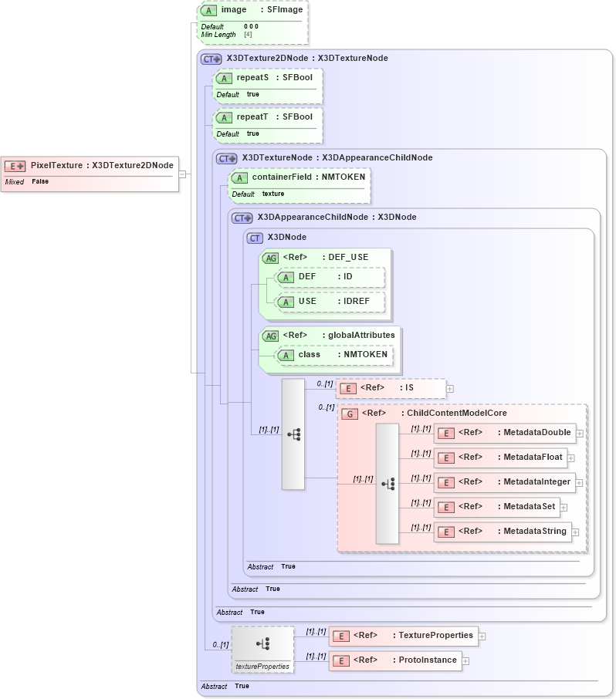Select the '<Ref> : globalAttributes' label
Image resolution: width=616 pixels, height=699 pixels.
point(339,336)
